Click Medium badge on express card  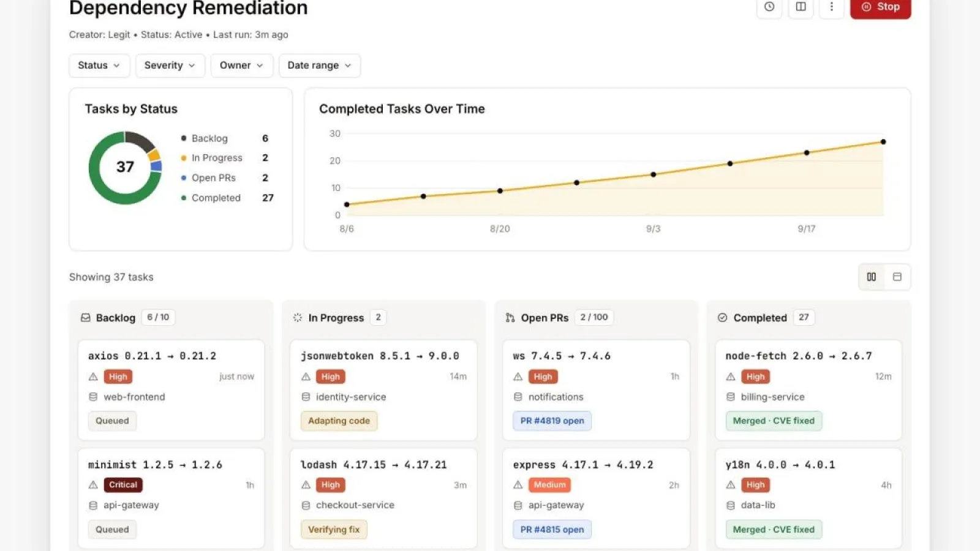(549, 485)
